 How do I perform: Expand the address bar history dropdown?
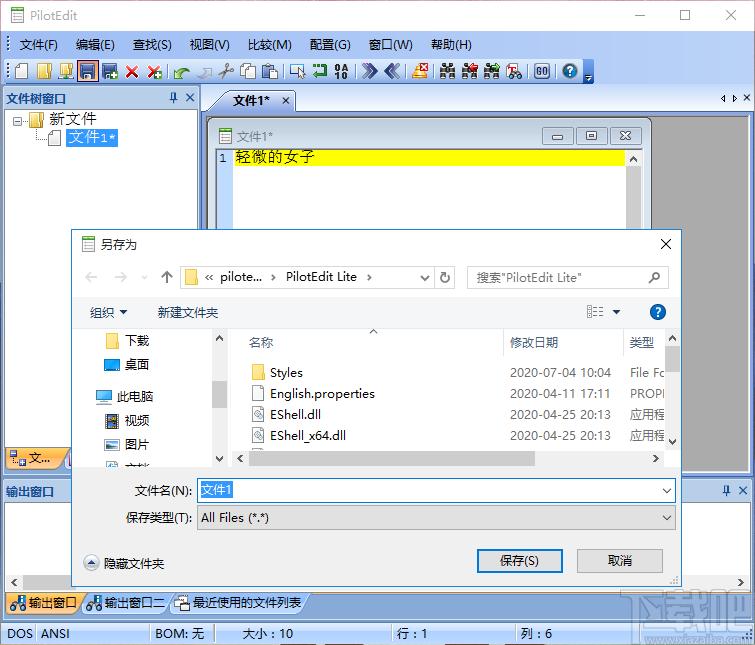pyautogui.click(x=425, y=278)
